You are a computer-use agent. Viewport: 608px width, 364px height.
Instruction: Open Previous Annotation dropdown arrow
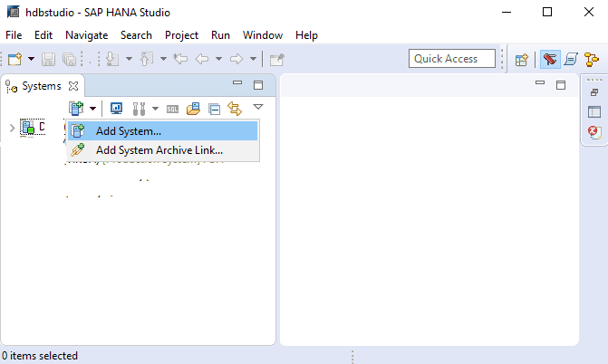(163, 60)
